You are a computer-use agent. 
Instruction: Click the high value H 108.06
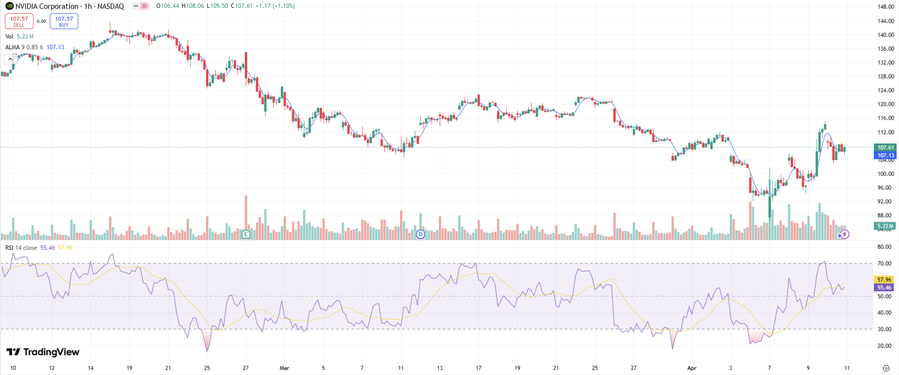pos(193,6)
